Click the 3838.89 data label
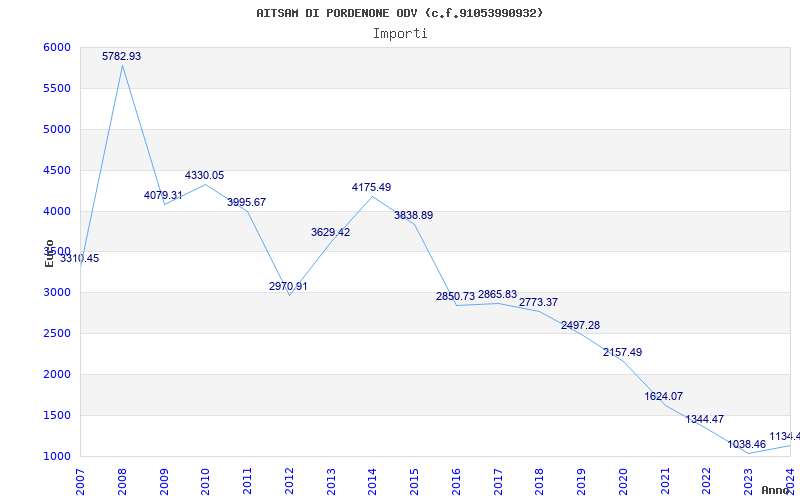800x500 pixels. [413, 216]
